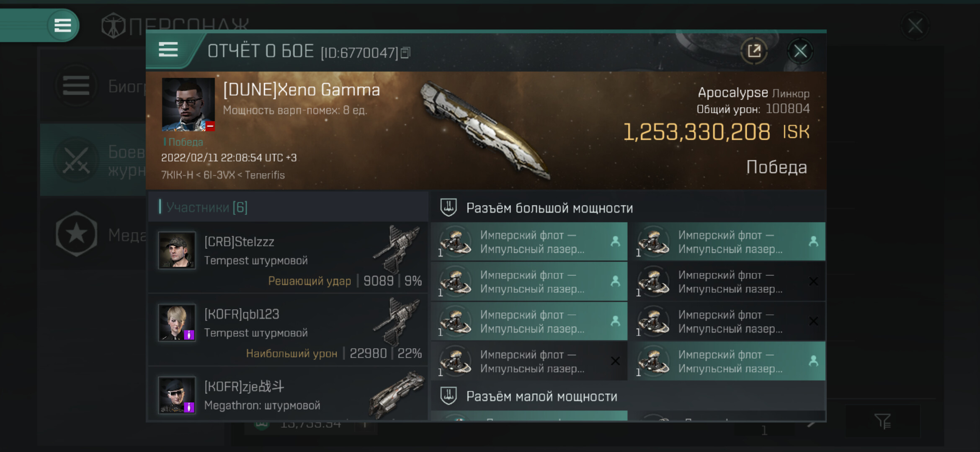Open the zje participant portrait

point(177,395)
